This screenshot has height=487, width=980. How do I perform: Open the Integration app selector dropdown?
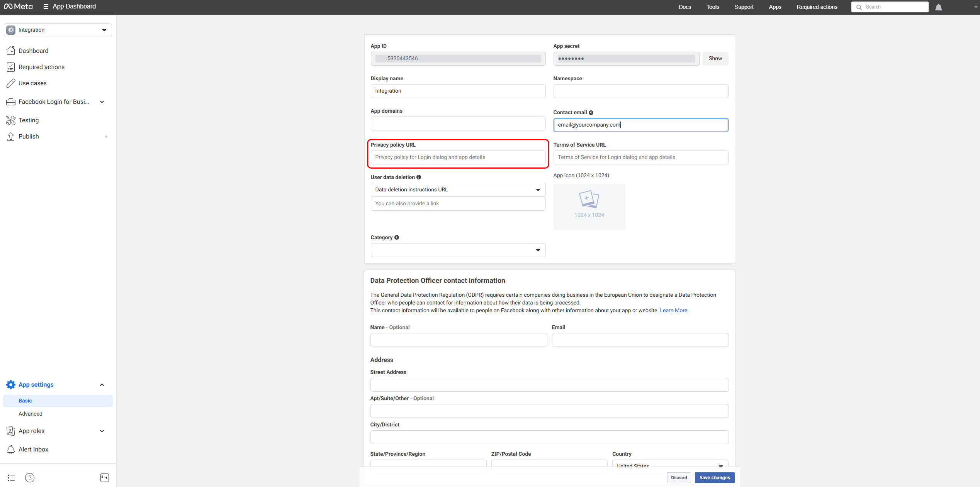point(58,30)
